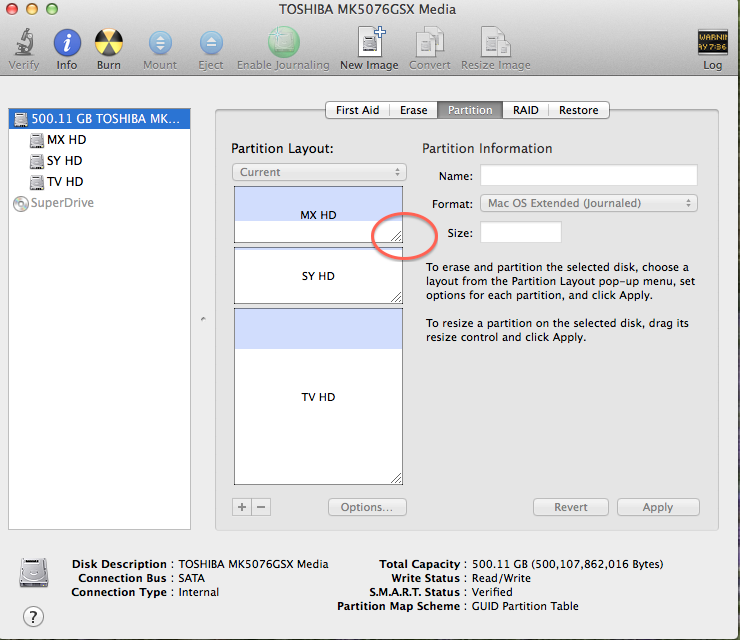Click the Options... button
This screenshot has width=740, height=640.
click(x=367, y=507)
